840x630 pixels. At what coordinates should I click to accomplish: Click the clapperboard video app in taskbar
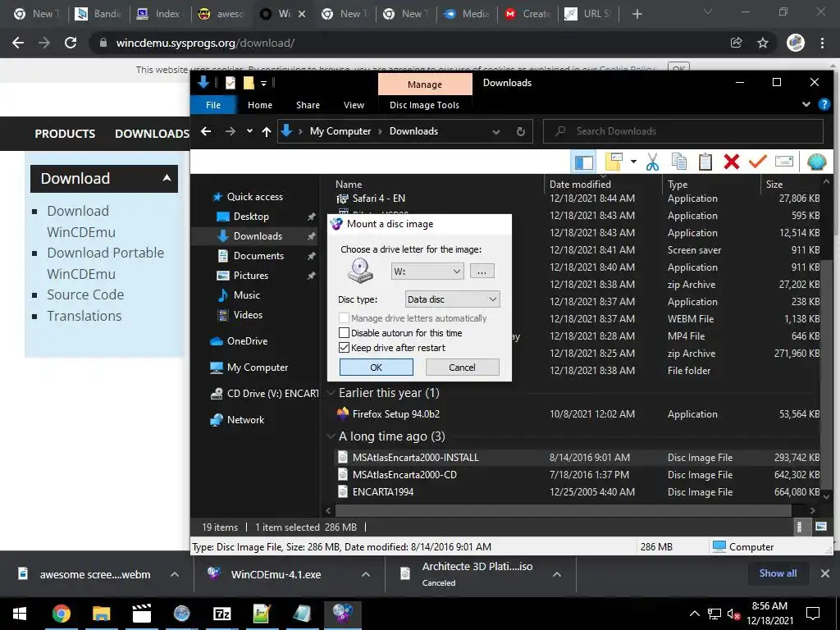point(141,614)
